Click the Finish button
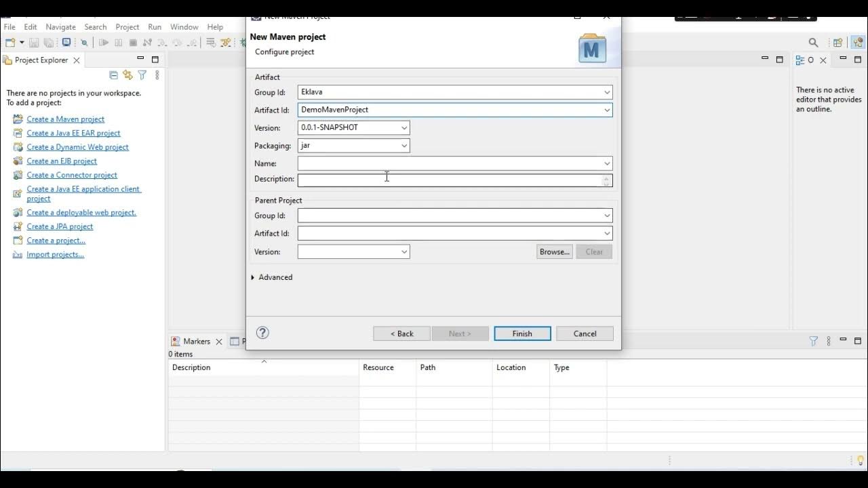868x488 pixels. (x=522, y=333)
